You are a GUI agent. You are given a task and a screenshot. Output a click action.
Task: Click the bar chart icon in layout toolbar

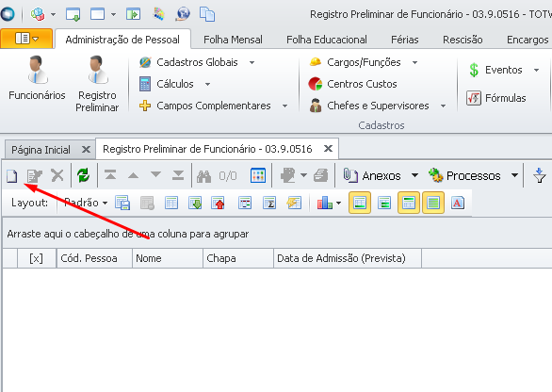(325, 203)
